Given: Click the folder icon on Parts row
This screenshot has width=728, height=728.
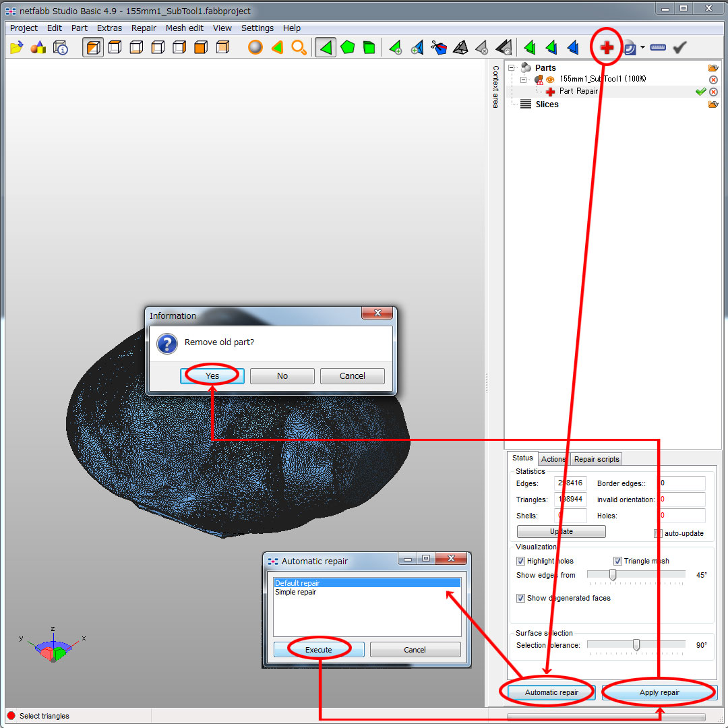Looking at the screenshot, I should 713,68.
